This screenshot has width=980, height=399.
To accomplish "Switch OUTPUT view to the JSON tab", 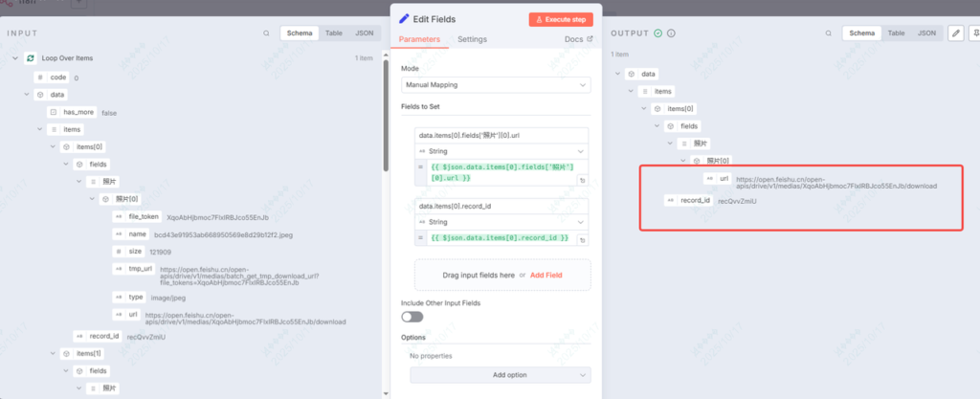I will tap(926, 33).
